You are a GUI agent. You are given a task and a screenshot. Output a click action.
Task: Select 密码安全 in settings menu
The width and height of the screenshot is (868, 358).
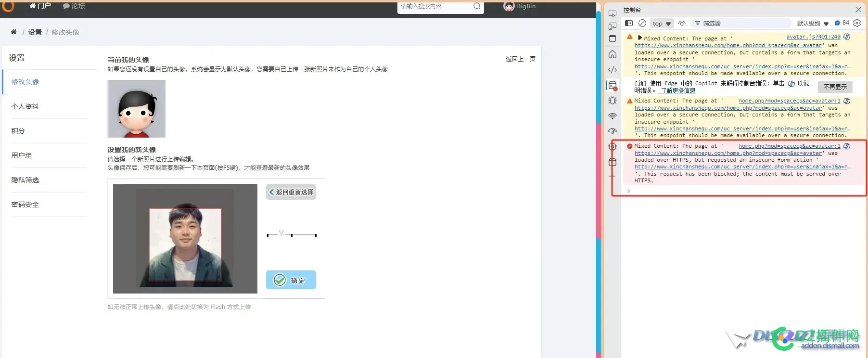25,205
